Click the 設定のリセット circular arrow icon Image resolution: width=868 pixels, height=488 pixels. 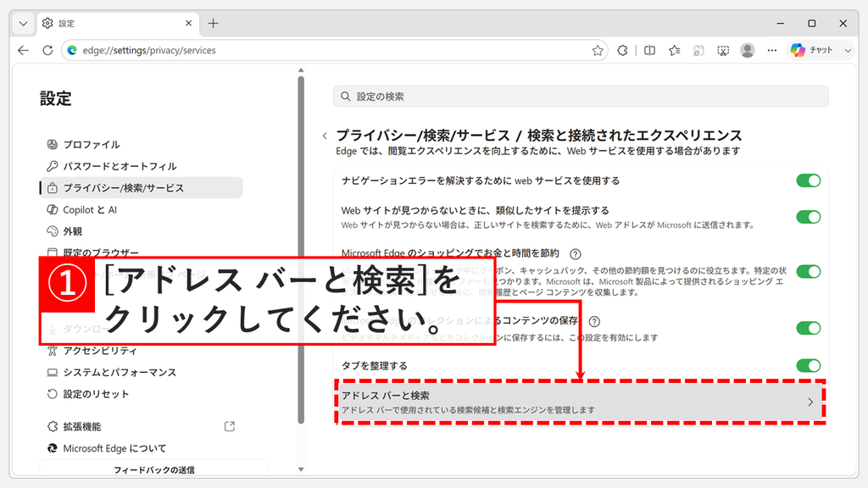[x=52, y=394]
